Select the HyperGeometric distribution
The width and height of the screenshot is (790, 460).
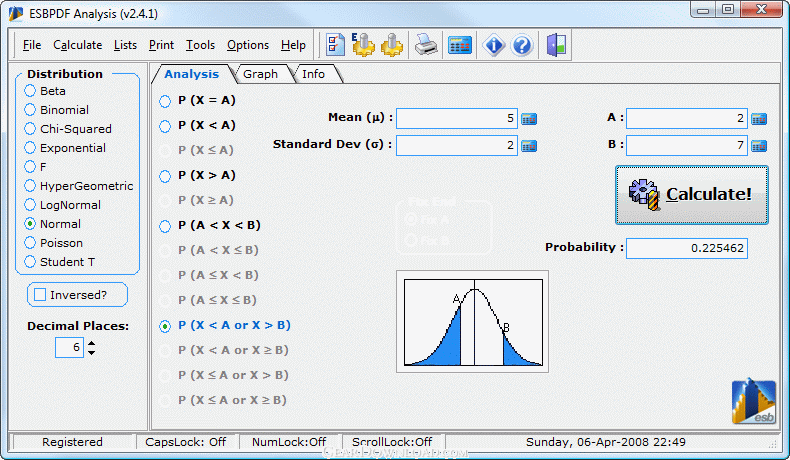79,186
